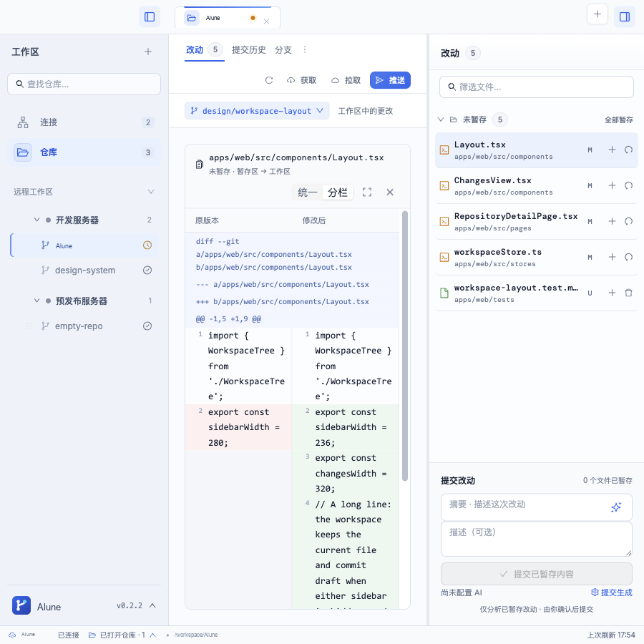The image size is (644, 644).
Task: Discard changes in RepositoryDetailPage.tsx
Action: [x=628, y=221]
